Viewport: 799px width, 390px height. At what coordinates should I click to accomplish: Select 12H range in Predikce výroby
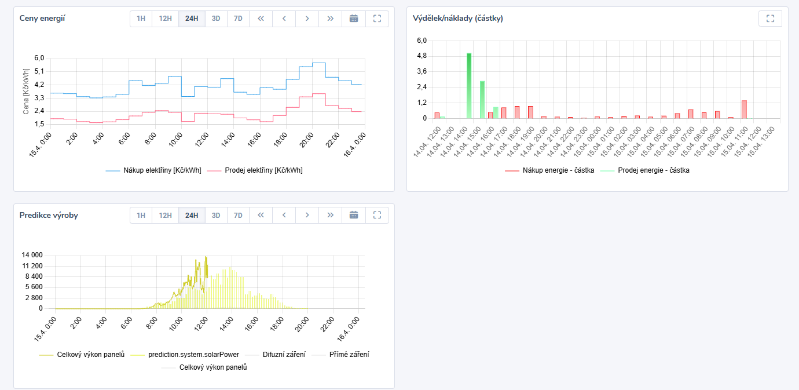pyautogui.click(x=165, y=215)
